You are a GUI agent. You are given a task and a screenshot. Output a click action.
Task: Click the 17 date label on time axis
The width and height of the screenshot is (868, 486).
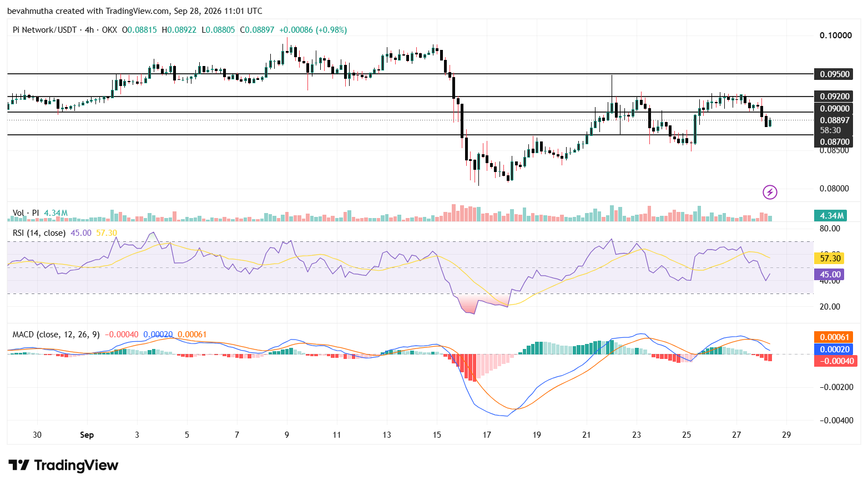click(x=487, y=435)
